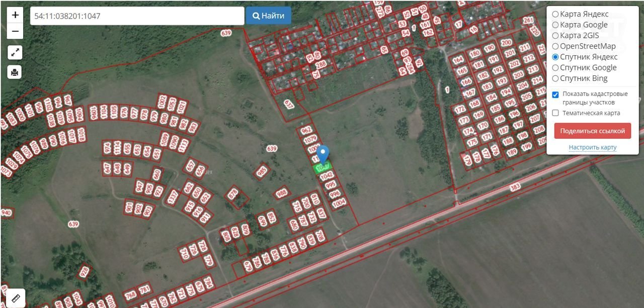Select Карта Яндекс map layer
This screenshot has width=644, height=308.
click(x=555, y=14)
